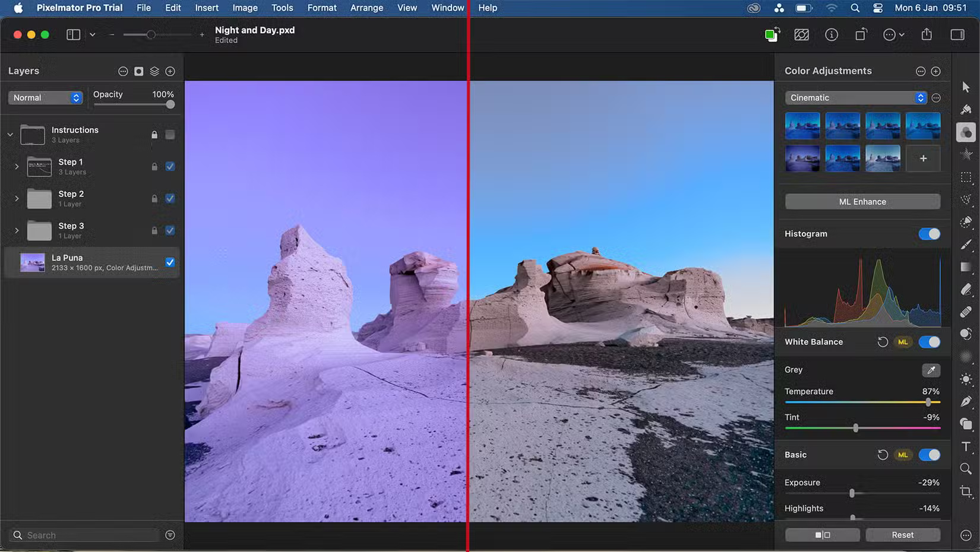Click the Apple menu
980x552 pixels.
click(16, 8)
